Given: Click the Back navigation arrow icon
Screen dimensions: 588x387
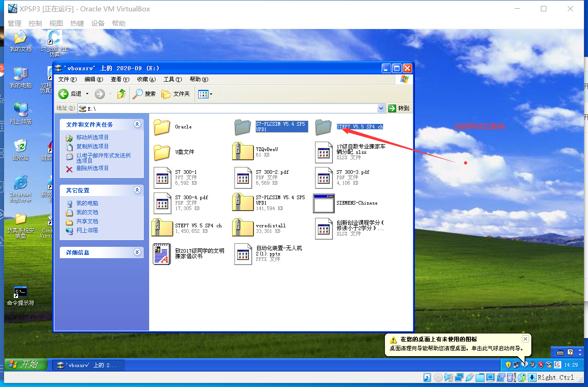Looking at the screenshot, I should pyautogui.click(x=63, y=94).
